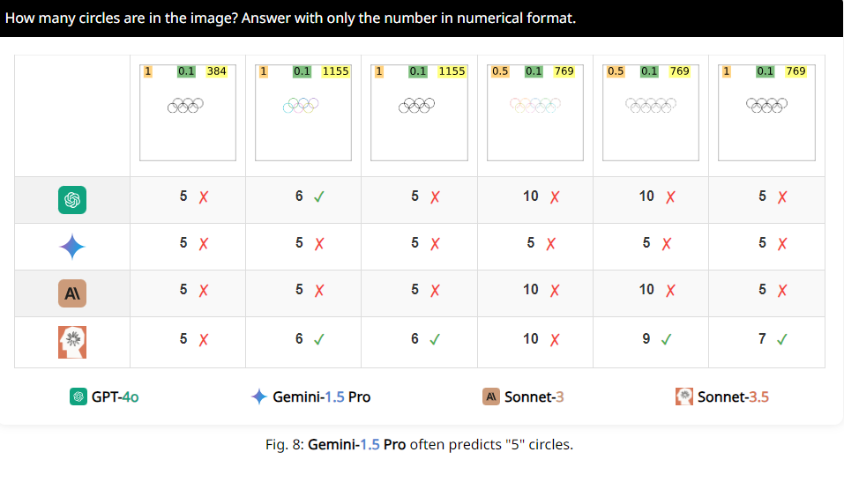
Task: Click the red X next to GPT-4o's first answer
Action: [204, 196]
